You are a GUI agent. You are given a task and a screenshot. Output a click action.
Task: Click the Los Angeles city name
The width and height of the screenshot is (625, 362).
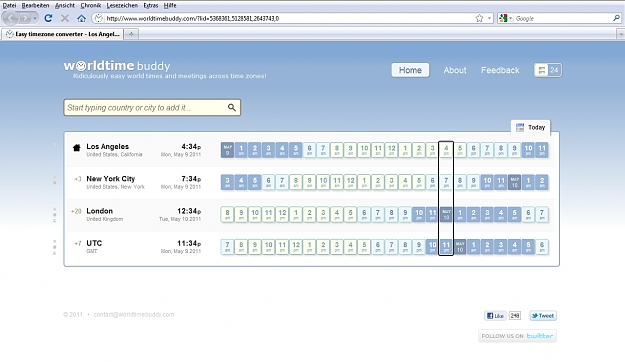(x=108, y=146)
